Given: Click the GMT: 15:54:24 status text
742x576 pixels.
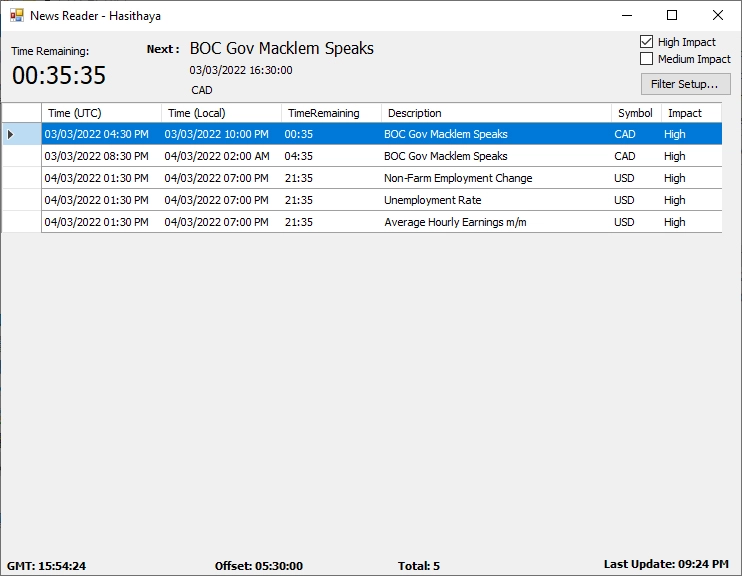Looking at the screenshot, I should (46, 566).
